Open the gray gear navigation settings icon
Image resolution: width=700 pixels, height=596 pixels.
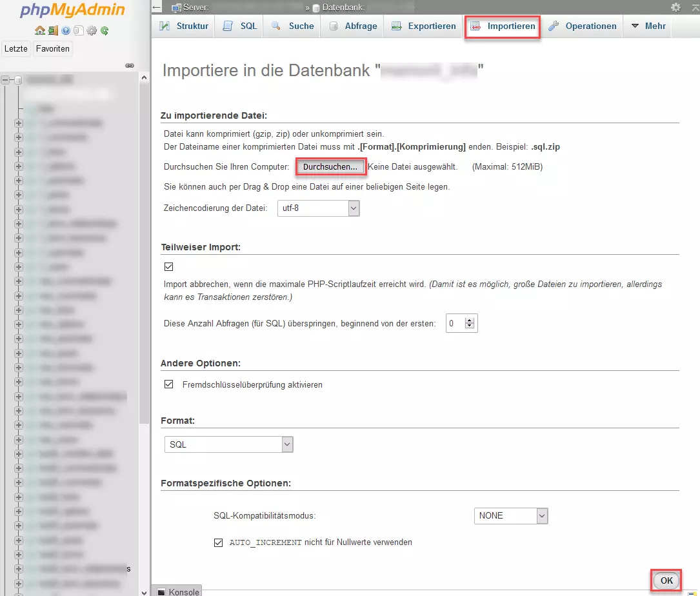92,30
